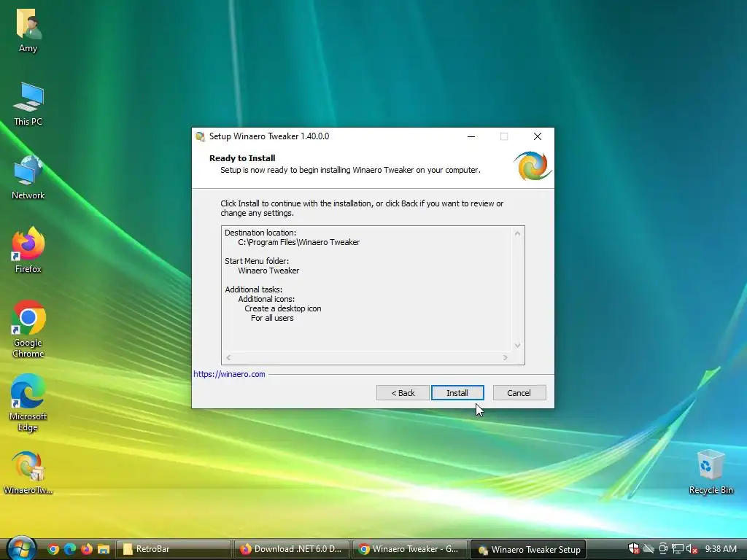Viewport: 747px width, 560px height.
Task: Switch to RetroBar taskbar window
Action: click(x=174, y=549)
